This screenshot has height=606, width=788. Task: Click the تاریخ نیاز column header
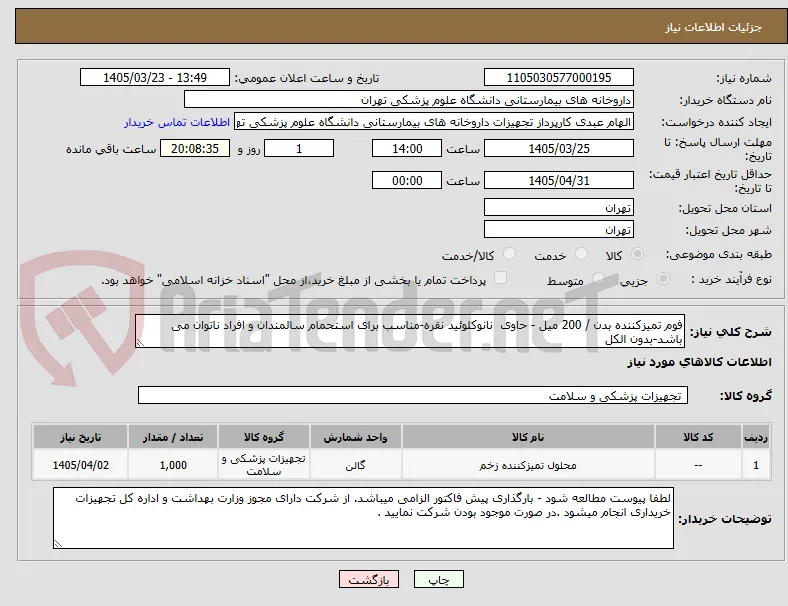tap(80, 437)
